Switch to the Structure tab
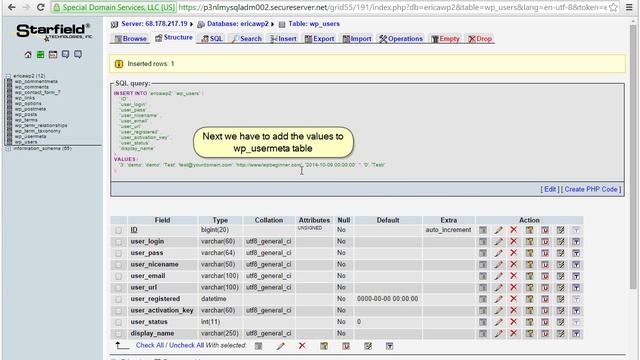This screenshot has height=360, width=640. (x=173, y=38)
